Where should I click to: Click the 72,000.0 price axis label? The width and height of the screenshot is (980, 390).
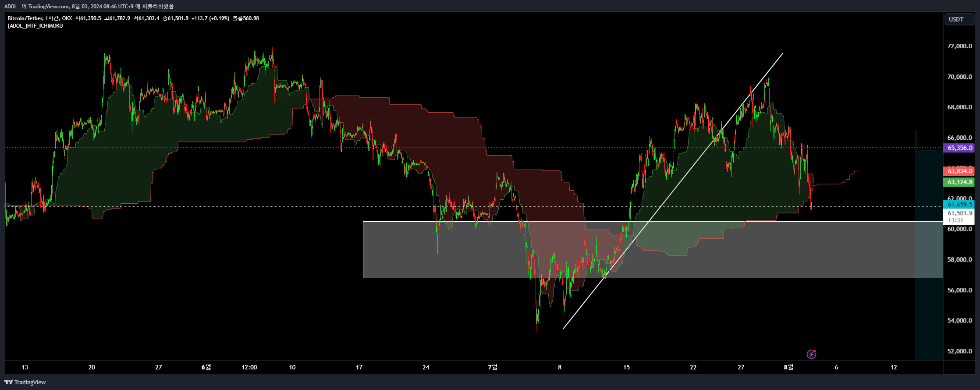959,46
